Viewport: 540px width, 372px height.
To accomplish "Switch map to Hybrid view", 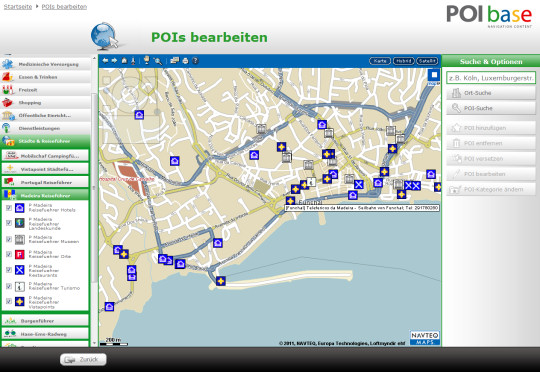I will coord(404,61).
